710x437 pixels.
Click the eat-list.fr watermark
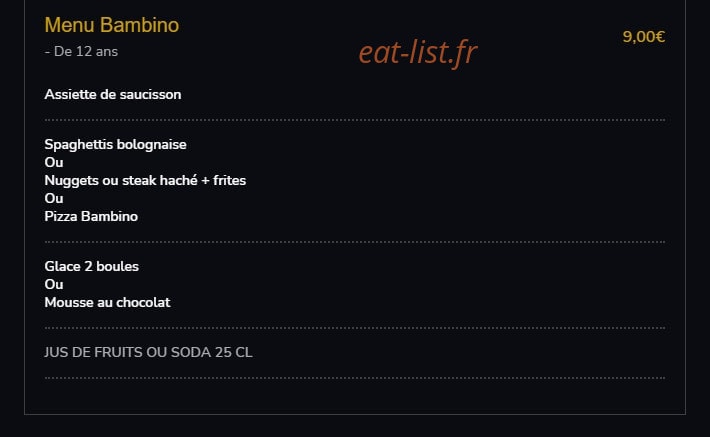pos(417,53)
